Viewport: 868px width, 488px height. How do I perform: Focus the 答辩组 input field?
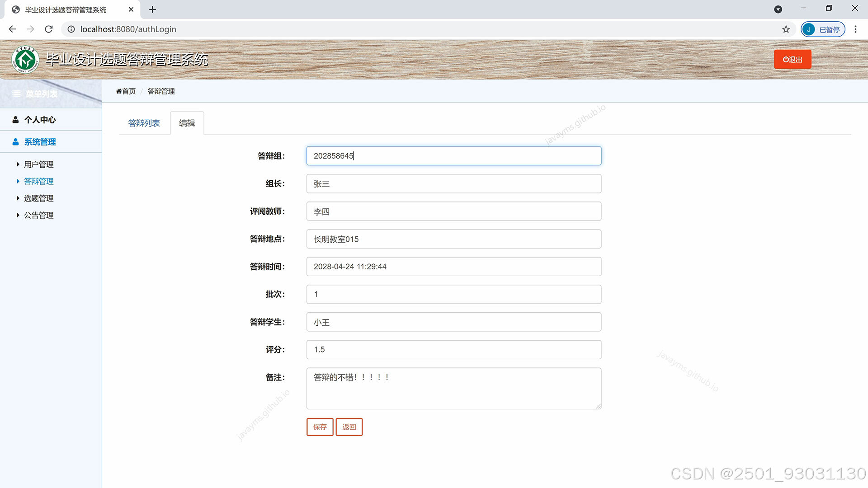(x=453, y=156)
